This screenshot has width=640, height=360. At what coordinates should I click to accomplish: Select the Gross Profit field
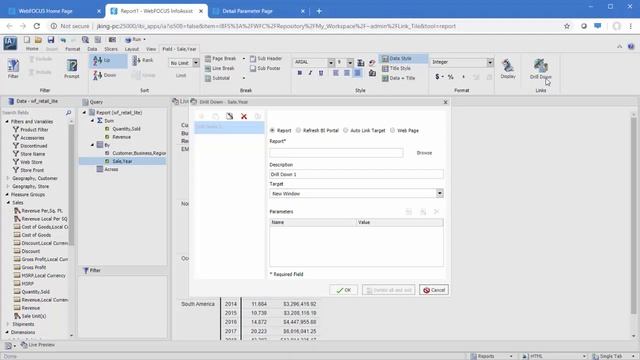point(33,267)
